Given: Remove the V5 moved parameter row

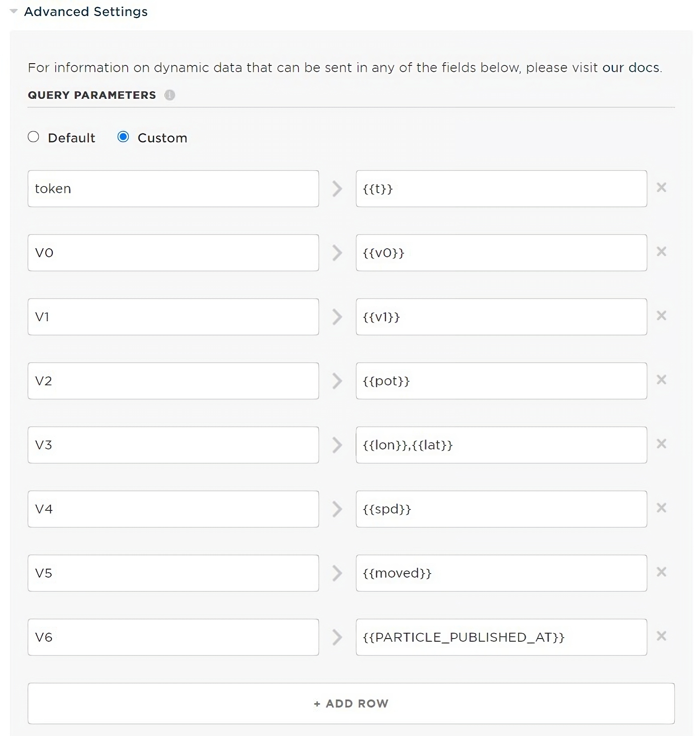Looking at the screenshot, I should pyautogui.click(x=661, y=572).
